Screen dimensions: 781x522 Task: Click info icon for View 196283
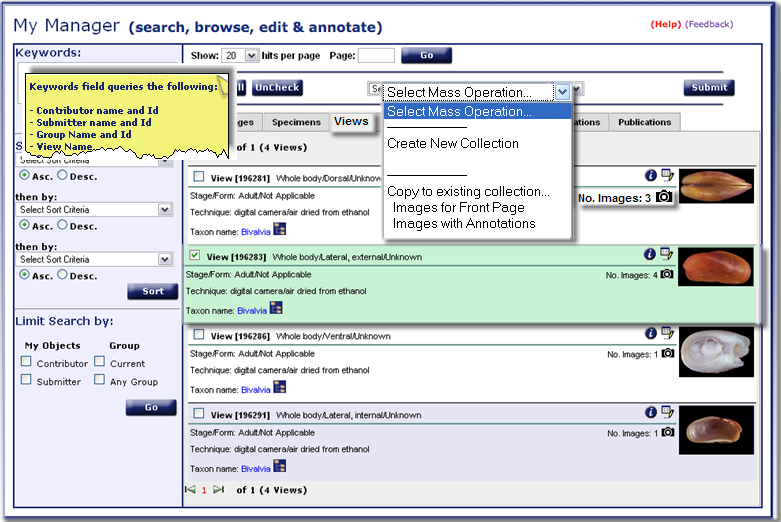coord(650,255)
